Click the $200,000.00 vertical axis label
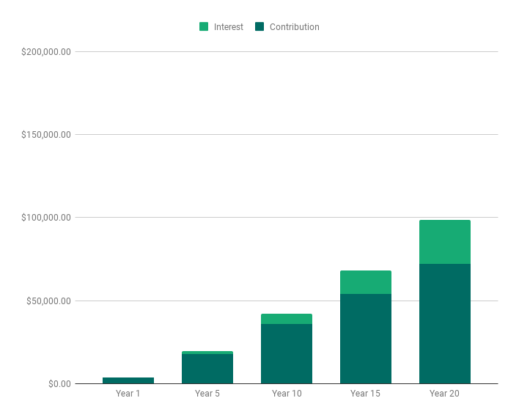Viewport: 519px width, 420px height. 46,52
